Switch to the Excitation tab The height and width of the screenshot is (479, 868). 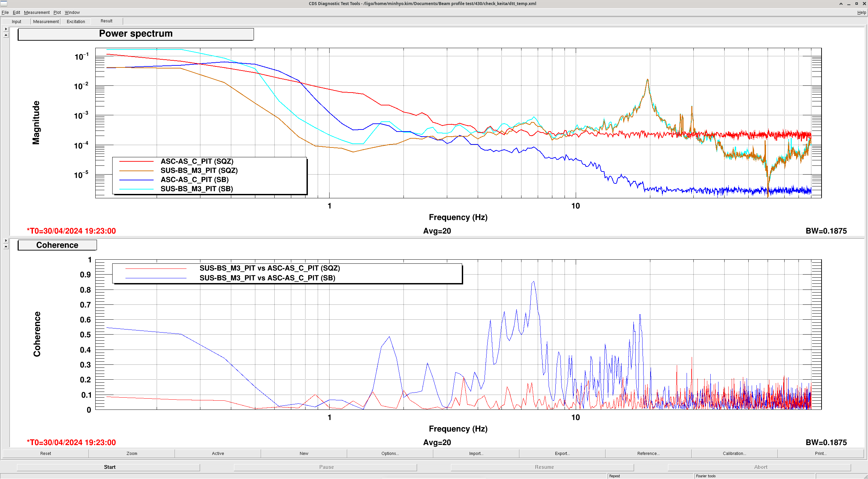[x=76, y=21]
